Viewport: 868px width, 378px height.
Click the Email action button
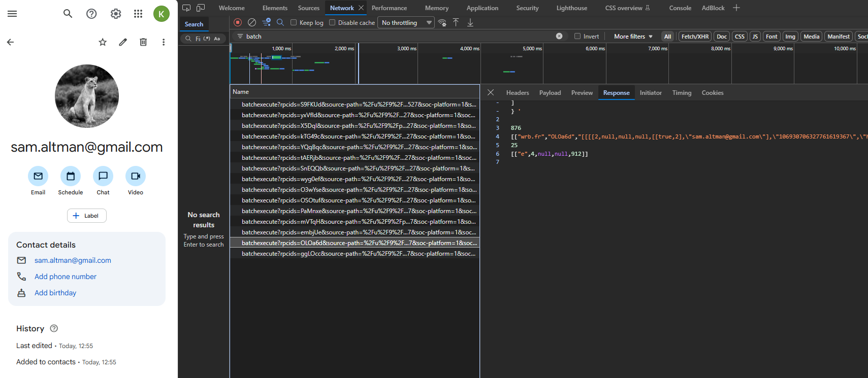point(38,176)
